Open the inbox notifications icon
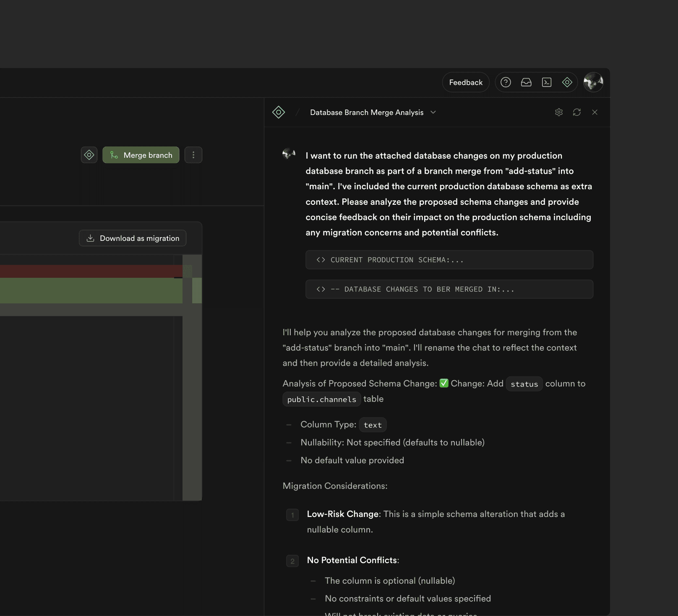678x616 pixels. [526, 82]
